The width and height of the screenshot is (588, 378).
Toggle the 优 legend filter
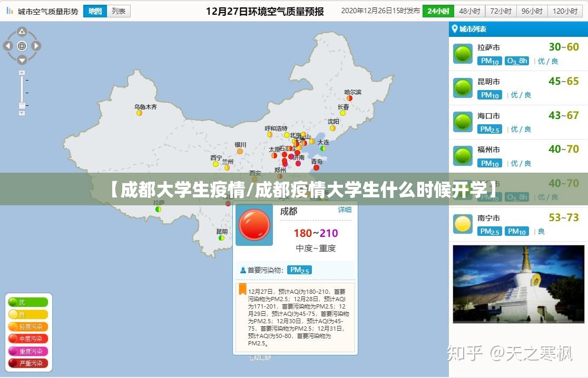point(28,302)
